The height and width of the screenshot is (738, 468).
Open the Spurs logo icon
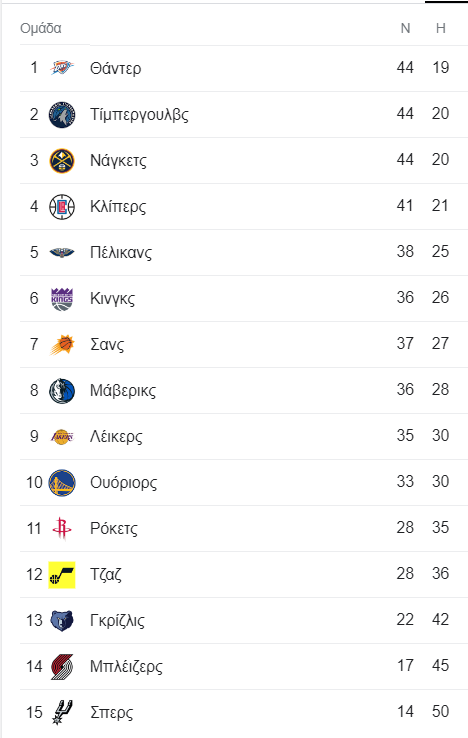pyautogui.click(x=62, y=712)
